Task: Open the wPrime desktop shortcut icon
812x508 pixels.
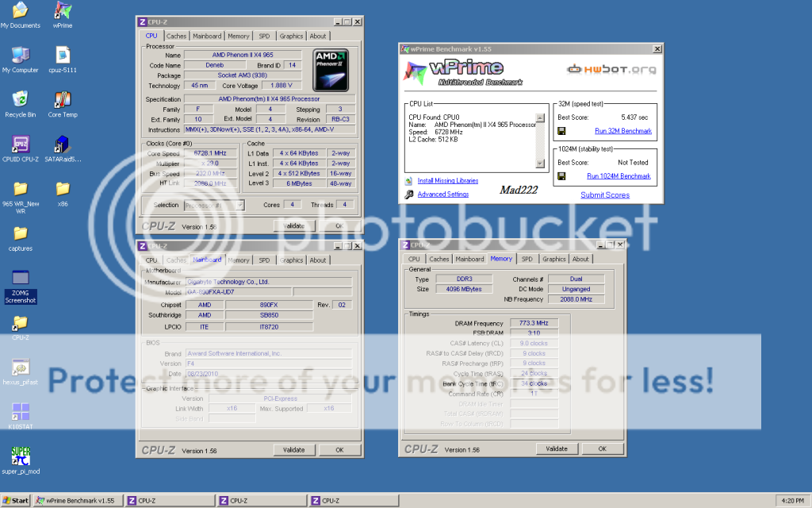Action: 63,11
